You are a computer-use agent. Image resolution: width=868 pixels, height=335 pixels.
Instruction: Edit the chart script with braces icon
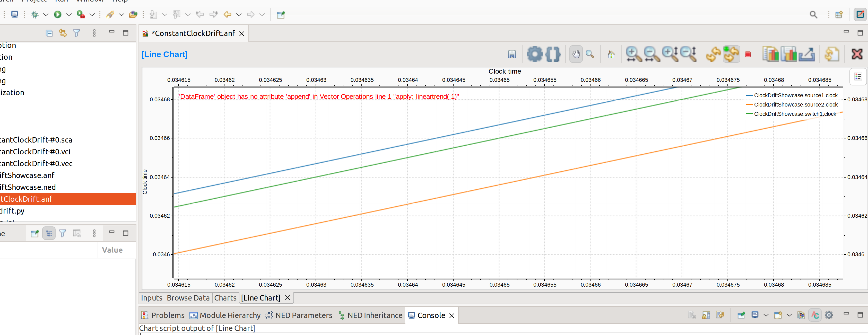pyautogui.click(x=553, y=54)
